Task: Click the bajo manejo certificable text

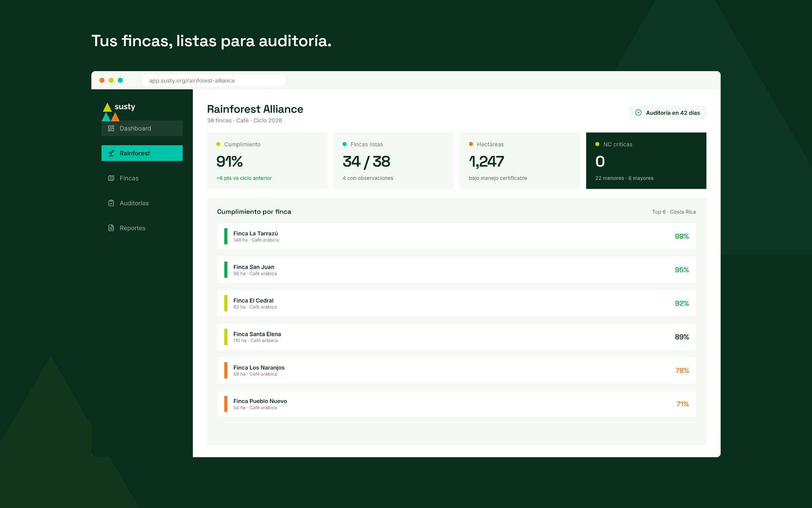Action: [x=498, y=178]
